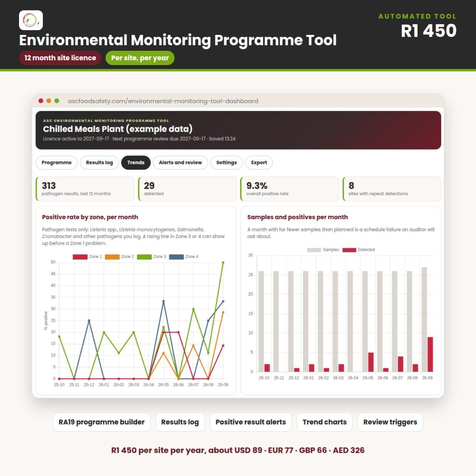476x476 pixels.
Task: Click the 9.3% overall positive rate card
Action: pyautogui.click(x=290, y=189)
